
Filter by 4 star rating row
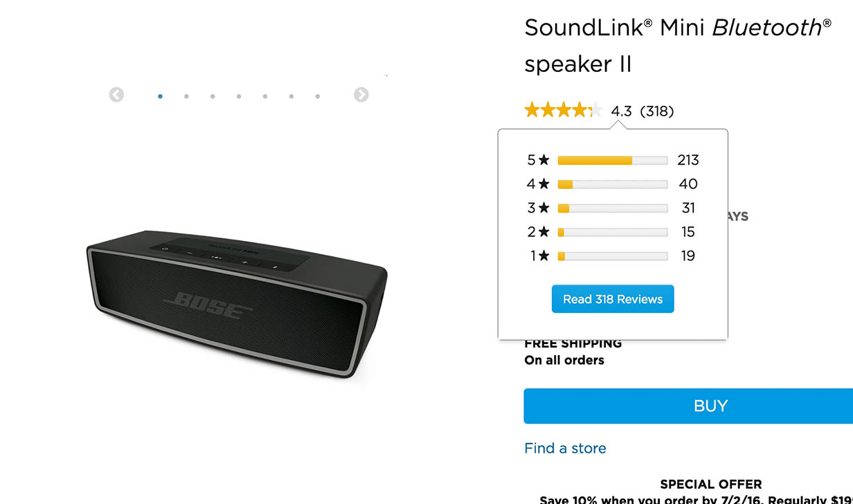612,184
